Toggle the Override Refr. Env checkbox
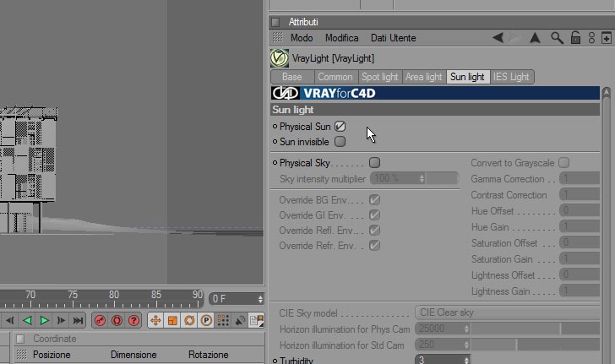 point(374,246)
